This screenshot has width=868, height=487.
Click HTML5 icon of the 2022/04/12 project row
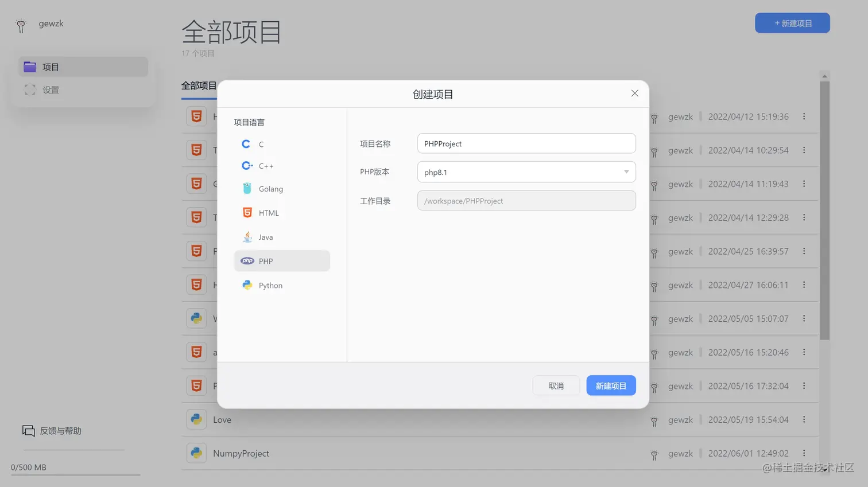[x=196, y=116]
